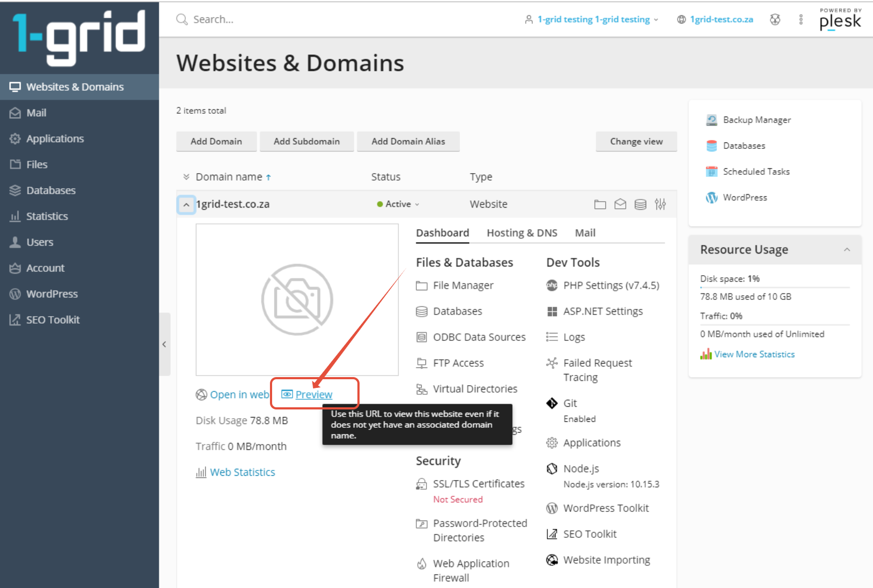
Task: Click the FTP Access icon
Action: (422, 363)
